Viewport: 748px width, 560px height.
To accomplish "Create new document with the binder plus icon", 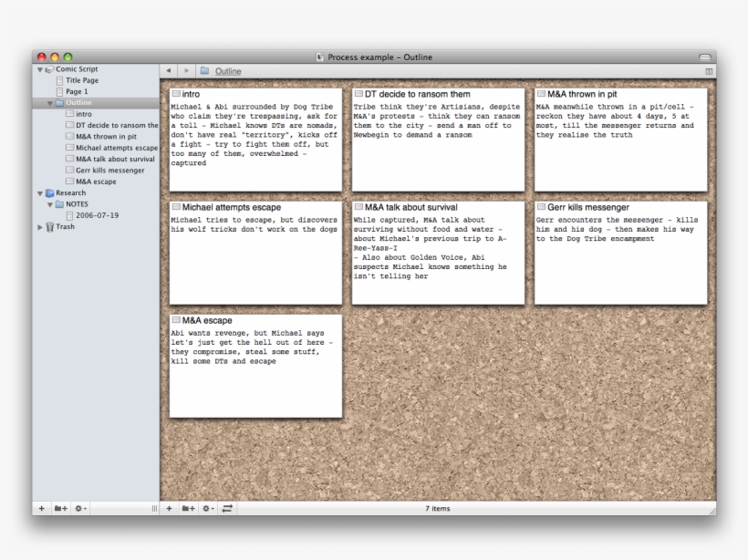I will click(39, 508).
